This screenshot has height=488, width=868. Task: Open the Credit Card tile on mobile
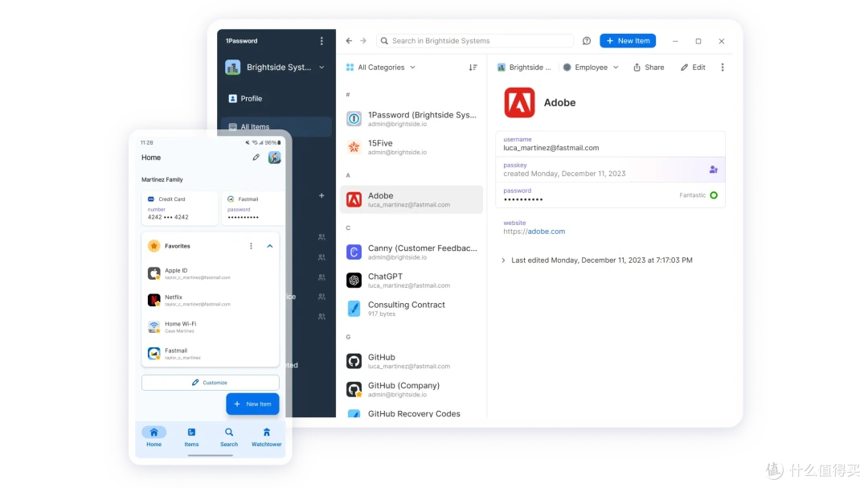(179, 207)
